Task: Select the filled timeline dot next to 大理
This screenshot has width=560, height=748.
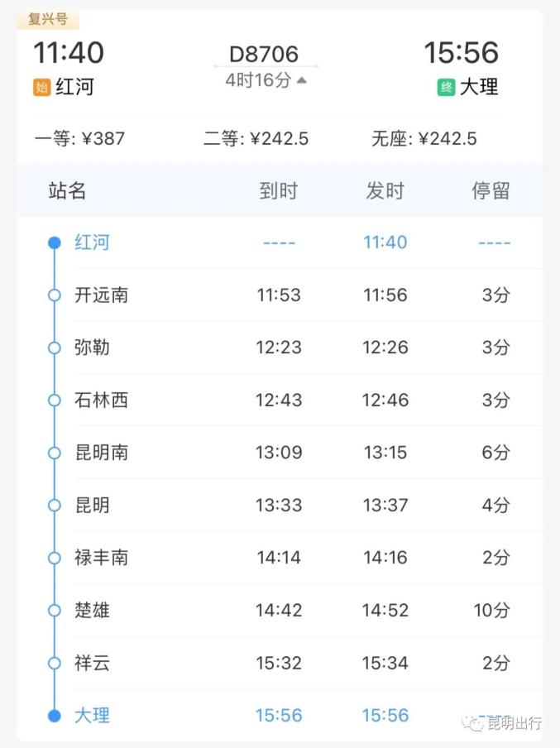Action: [x=55, y=715]
